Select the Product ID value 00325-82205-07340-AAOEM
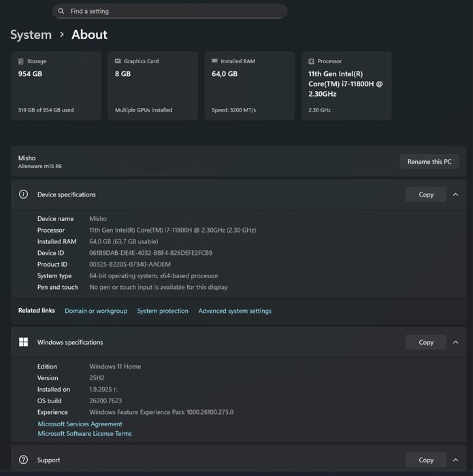 click(130, 265)
